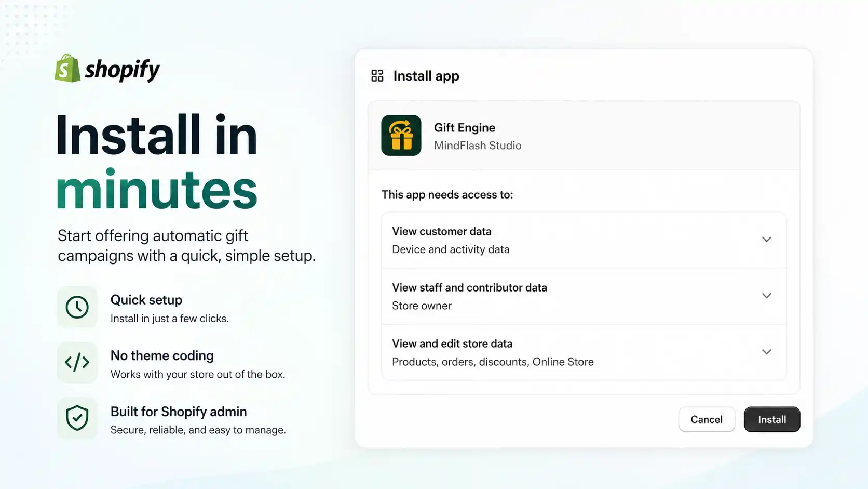Image resolution: width=868 pixels, height=489 pixels.
Task: Click 'Works with your store out of the box.'
Action: point(198,374)
